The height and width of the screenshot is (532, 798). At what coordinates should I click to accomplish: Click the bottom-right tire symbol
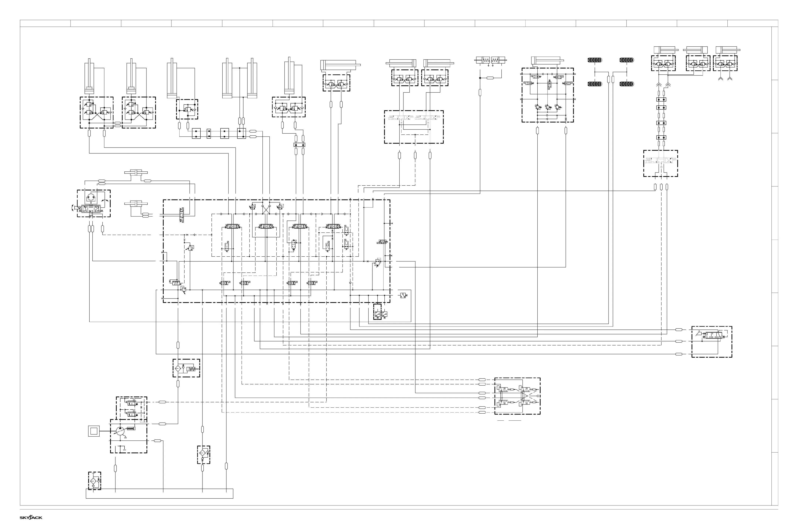(627, 84)
